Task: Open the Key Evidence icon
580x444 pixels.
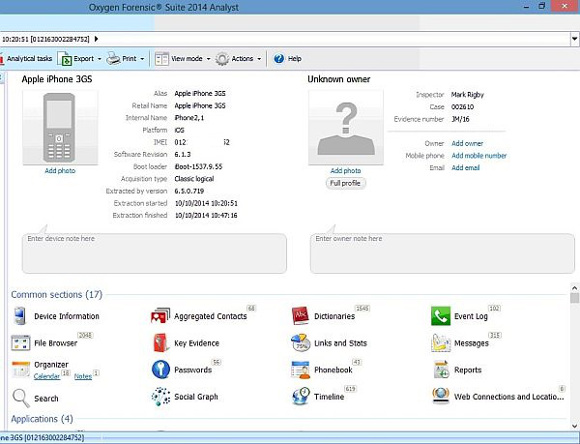Action: (x=161, y=343)
